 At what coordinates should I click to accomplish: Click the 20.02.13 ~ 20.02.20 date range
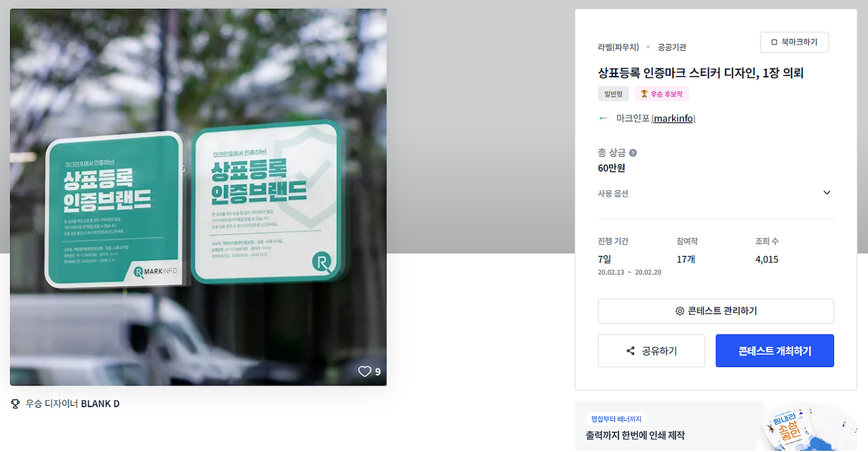point(629,272)
